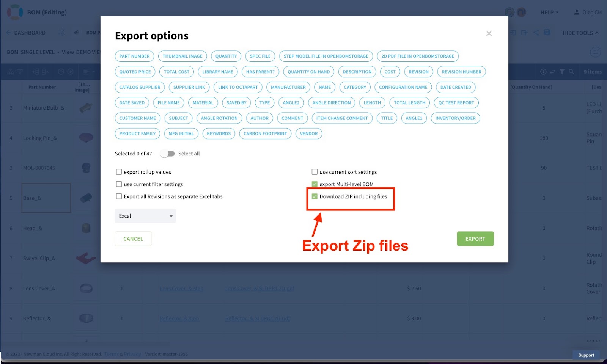Select the DESCRIPTION property chip
This screenshot has height=364, width=607.
coord(357,72)
